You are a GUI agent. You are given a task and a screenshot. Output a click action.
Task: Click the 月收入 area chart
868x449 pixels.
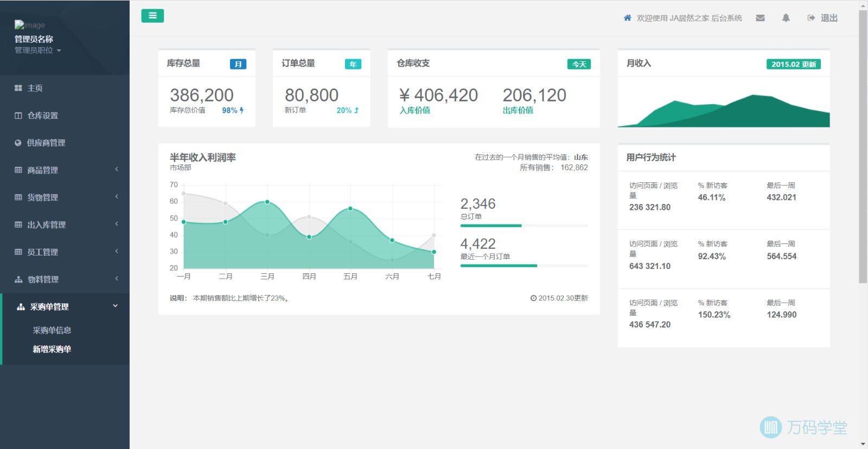pos(724,111)
